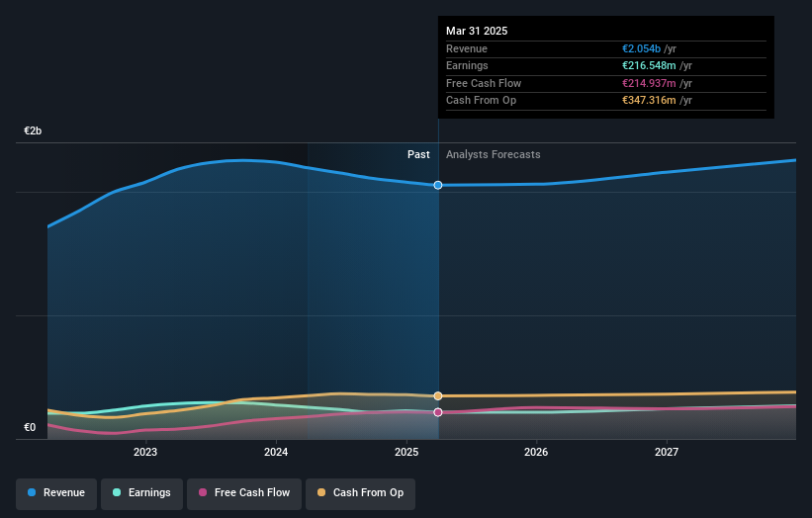Click the €347.316m cash from op value
The height and width of the screenshot is (518, 812).
point(649,101)
